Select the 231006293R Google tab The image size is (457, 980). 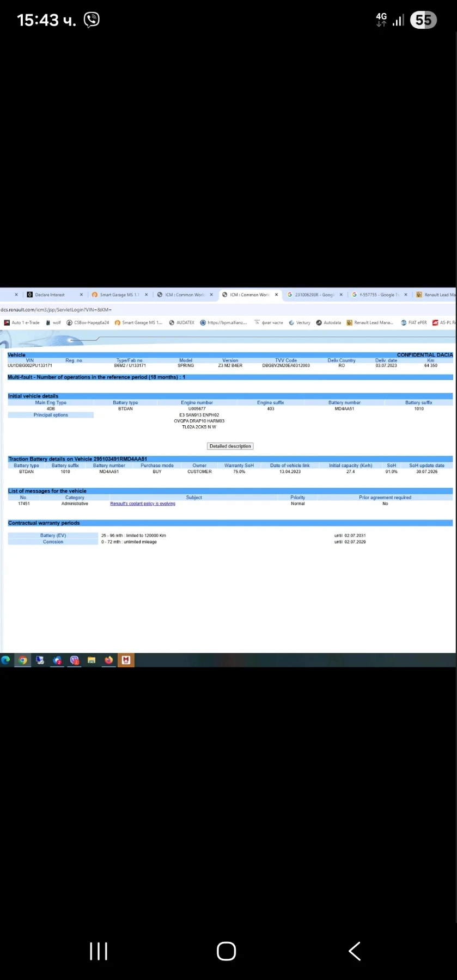pyautogui.click(x=314, y=295)
